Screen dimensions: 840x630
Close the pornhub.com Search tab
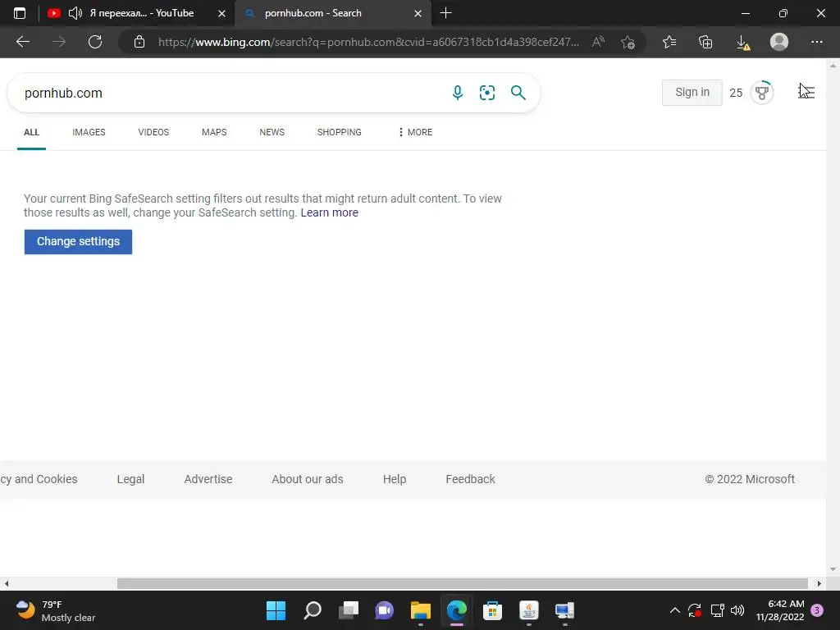pyautogui.click(x=418, y=13)
